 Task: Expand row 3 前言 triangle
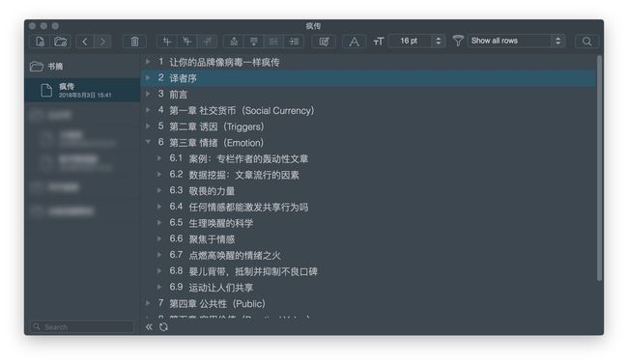148,94
